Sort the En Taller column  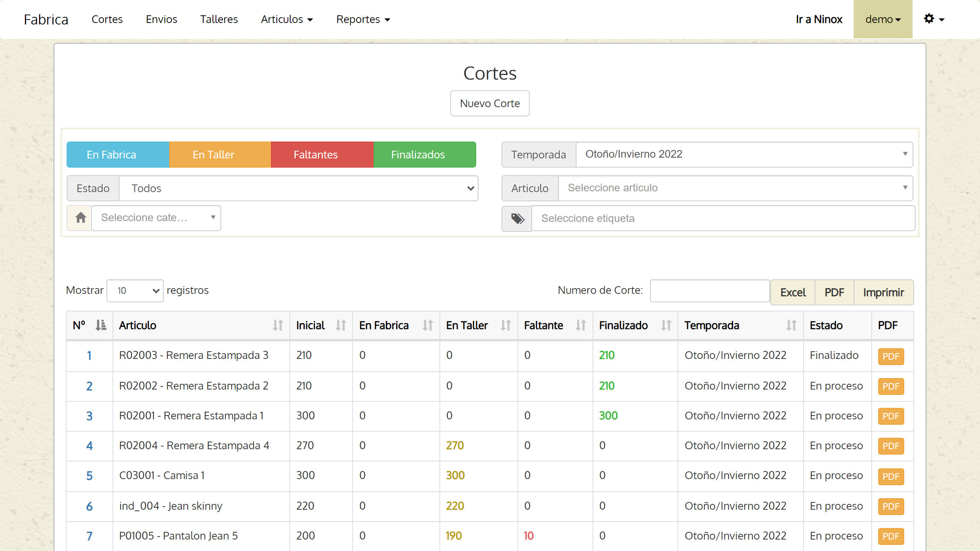(506, 325)
